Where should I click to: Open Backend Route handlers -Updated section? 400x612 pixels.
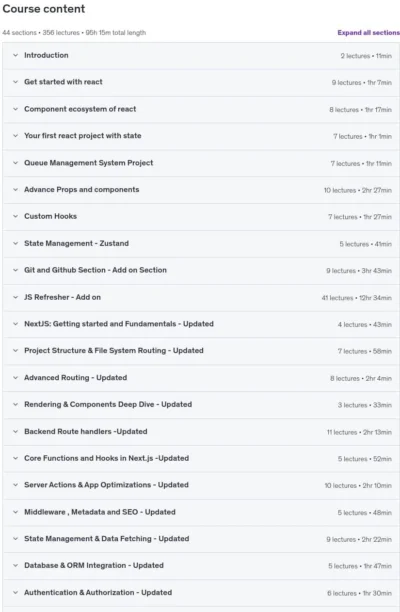pyautogui.click(x=201, y=432)
